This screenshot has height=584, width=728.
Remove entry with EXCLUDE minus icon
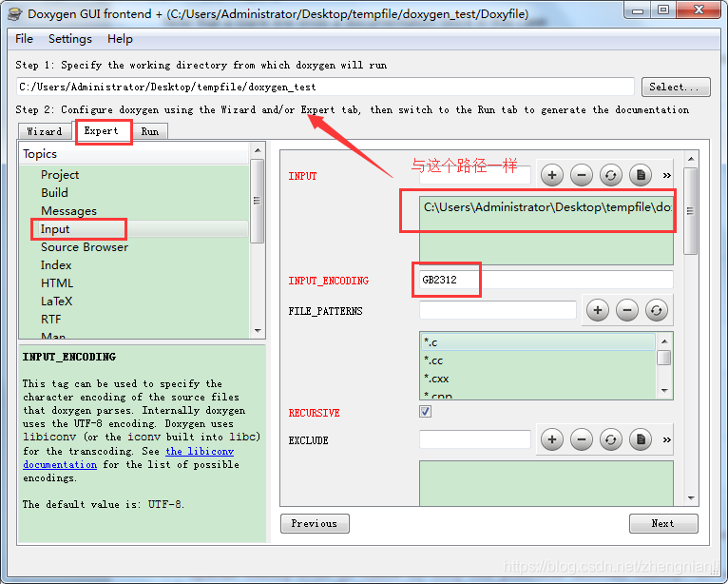582,439
